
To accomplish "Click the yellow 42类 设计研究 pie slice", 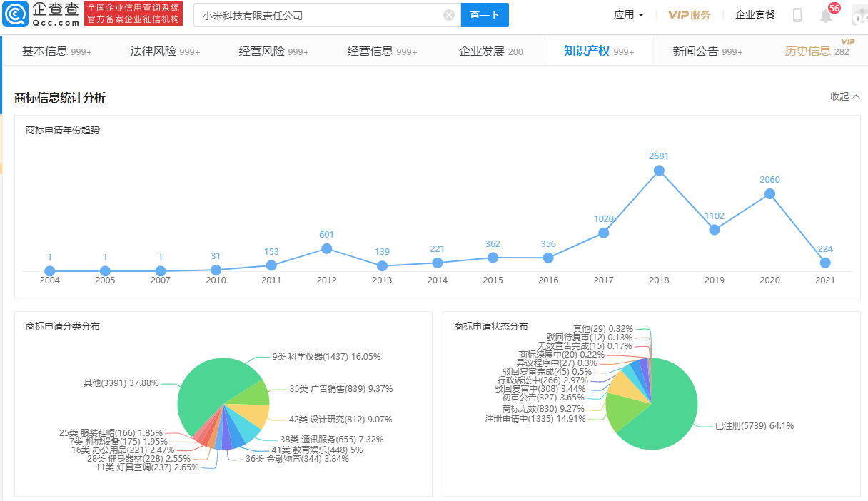I will (253, 415).
